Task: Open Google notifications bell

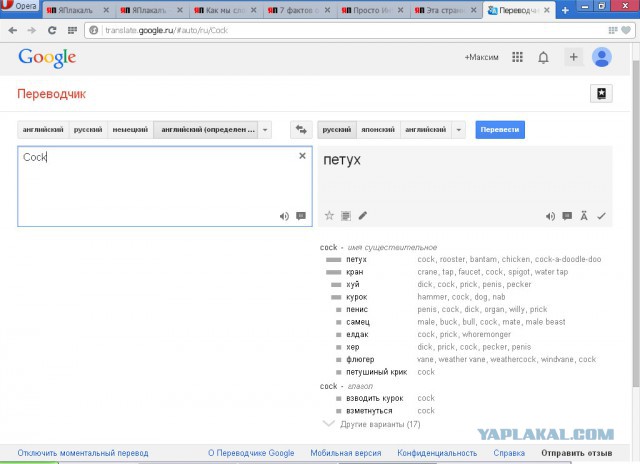Action: (543, 58)
